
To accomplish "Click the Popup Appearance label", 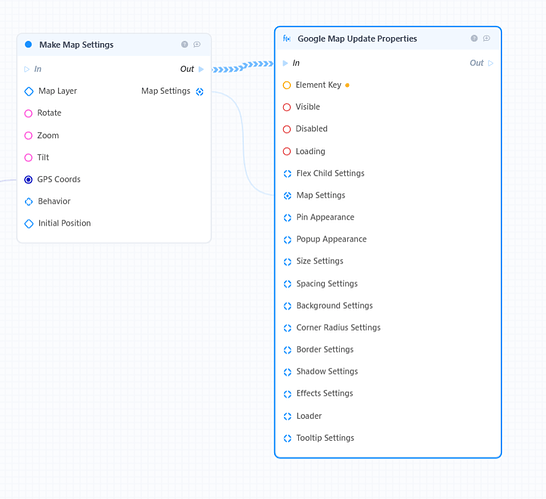I will (x=332, y=239).
